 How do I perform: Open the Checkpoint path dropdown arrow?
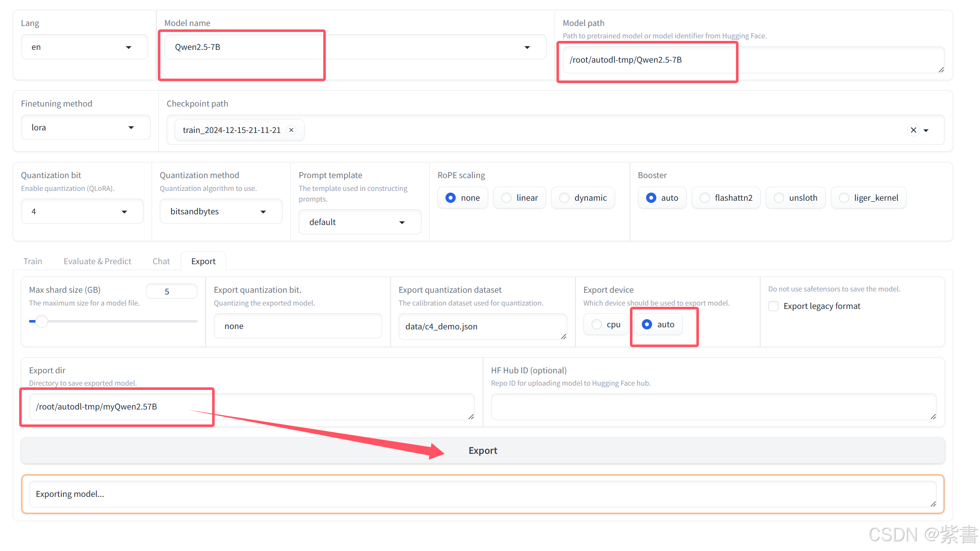[x=926, y=130]
